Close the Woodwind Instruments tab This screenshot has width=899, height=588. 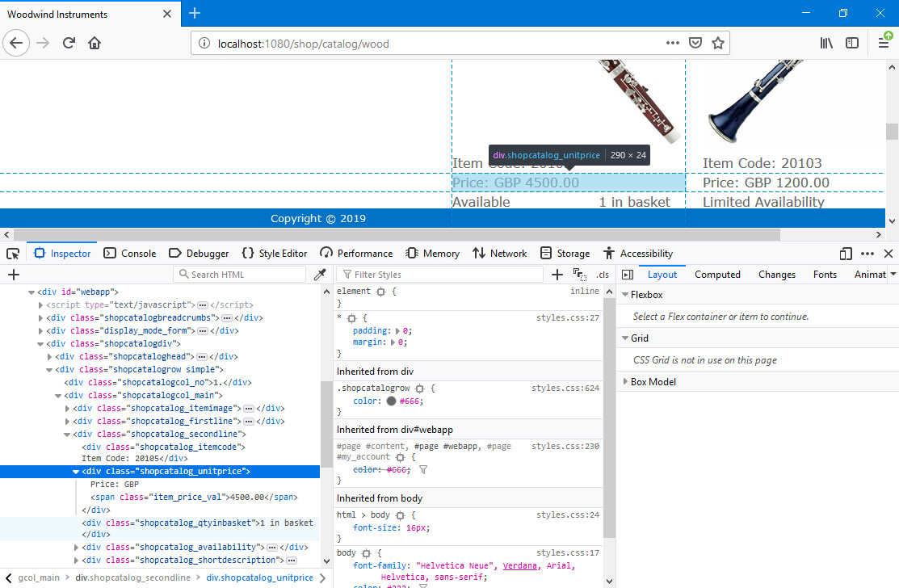pos(167,14)
